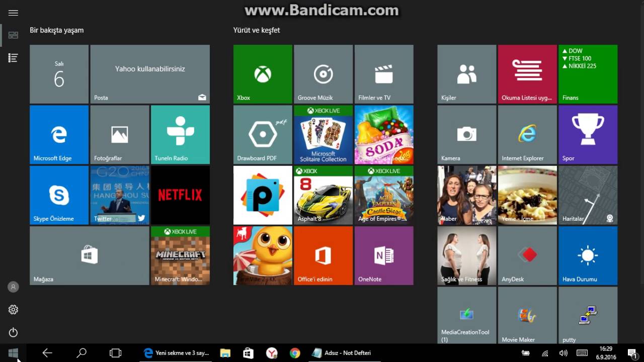This screenshot has height=362, width=644.
Task: Open the Spor tile
Action: 588,134
